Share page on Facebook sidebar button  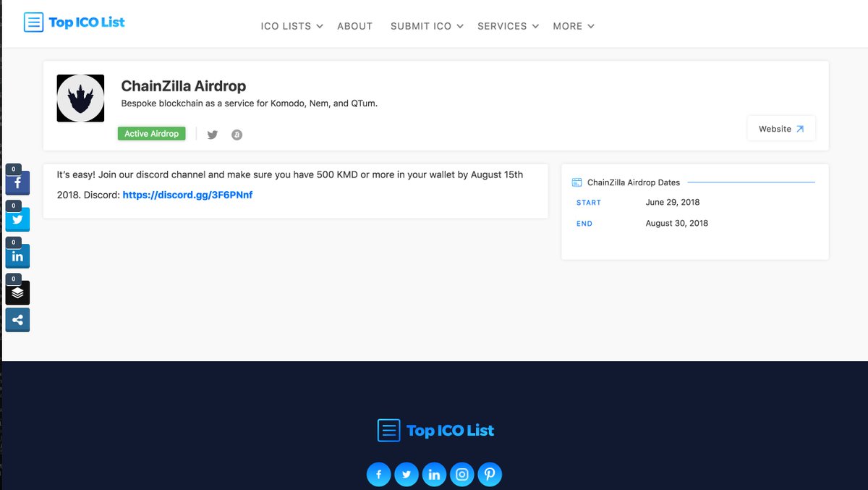tap(17, 183)
